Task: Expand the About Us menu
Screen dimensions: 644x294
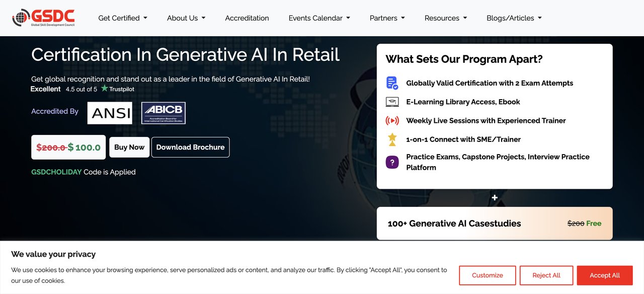Action: (x=186, y=18)
